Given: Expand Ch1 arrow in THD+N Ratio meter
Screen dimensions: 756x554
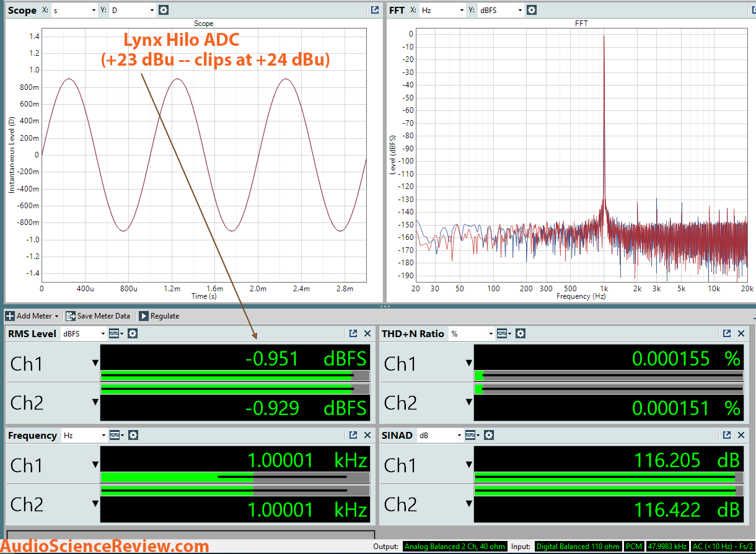Looking at the screenshot, I should (x=469, y=363).
